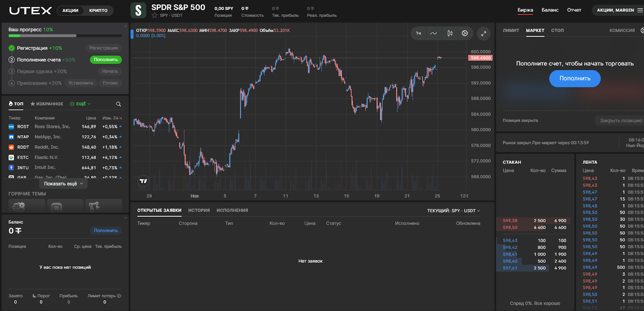Image resolution: width=644 pixels, height=311 pixels.
Task: Open the Биржа tab
Action: (525, 10)
